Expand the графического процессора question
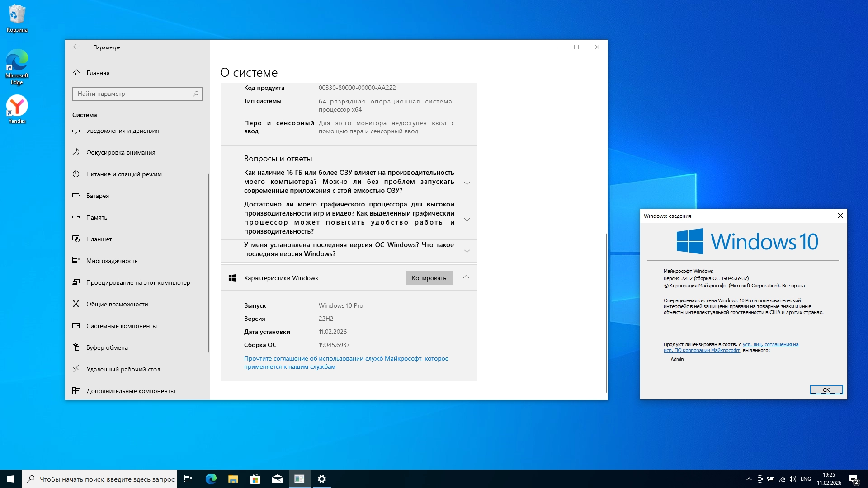 467,219
